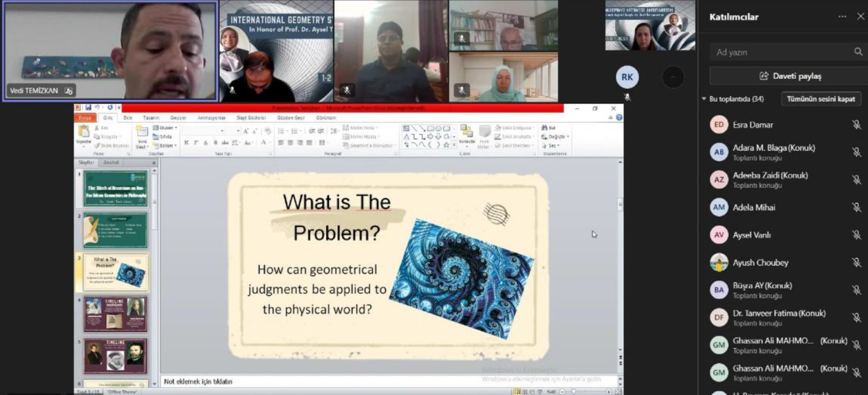Image resolution: width=868 pixels, height=395 pixels.
Task: Collapse the 'Bu toplantıda (34)' participant list
Action: pyautogui.click(x=704, y=99)
